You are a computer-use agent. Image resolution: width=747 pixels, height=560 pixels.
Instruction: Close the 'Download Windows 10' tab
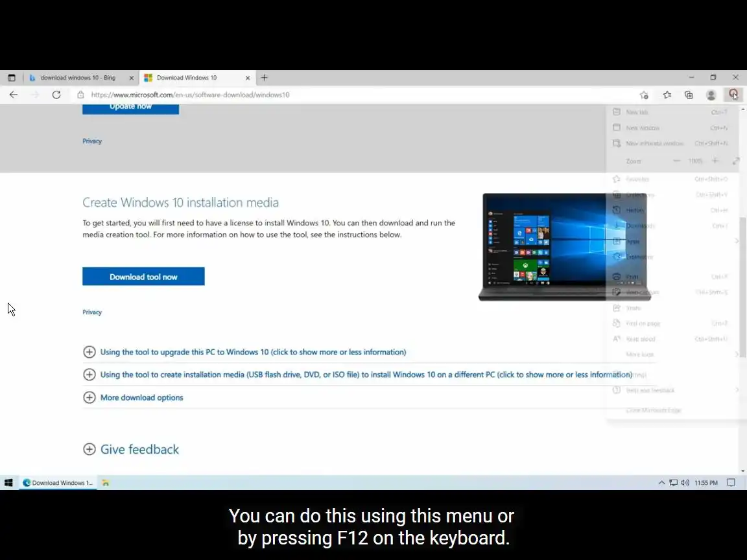pos(248,78)
